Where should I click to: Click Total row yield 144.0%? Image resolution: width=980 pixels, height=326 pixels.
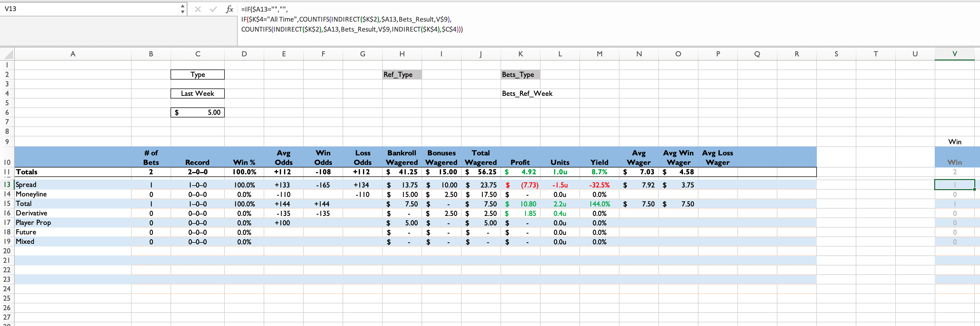[x=599, y=204]
